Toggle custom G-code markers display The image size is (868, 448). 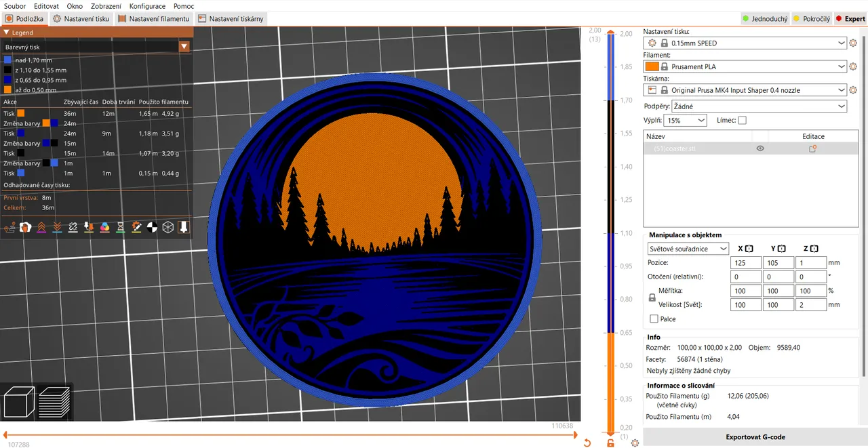coord(136,227)
